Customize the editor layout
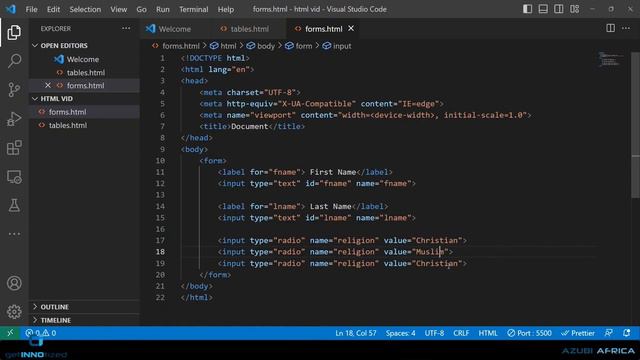Image resolution: width=640 pixels, height=360 pixels. [x=574, y=9]
